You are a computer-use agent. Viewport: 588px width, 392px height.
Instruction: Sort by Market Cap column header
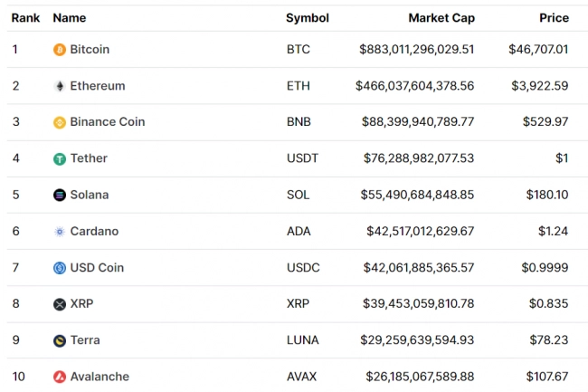click(441, 18)
